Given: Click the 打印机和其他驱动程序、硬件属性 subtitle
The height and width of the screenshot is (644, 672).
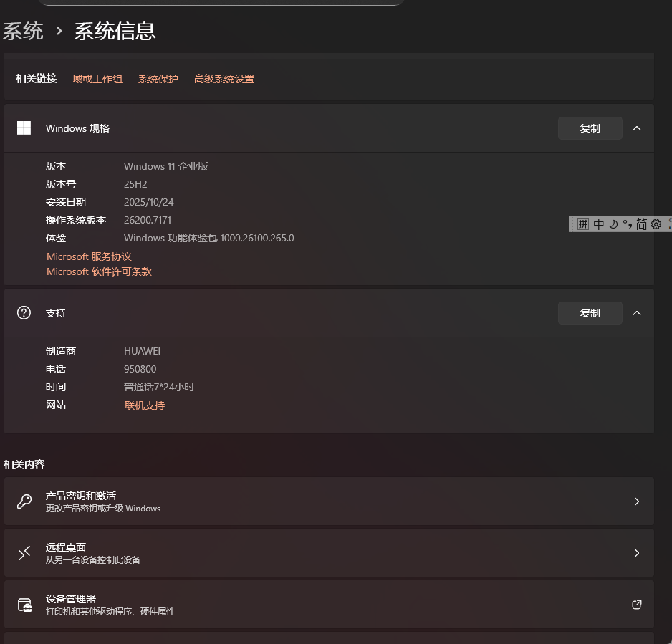Looking at the screenshot, I should point(110,612).
